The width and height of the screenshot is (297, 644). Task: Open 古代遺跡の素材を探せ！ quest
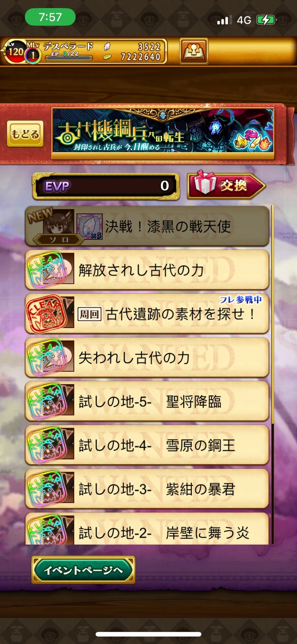[x=147, y=314]
